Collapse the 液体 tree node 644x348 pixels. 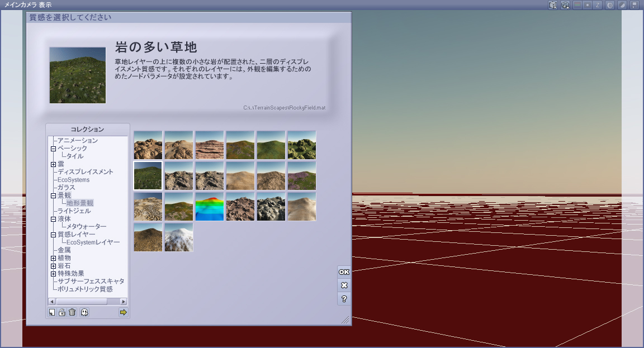click(x=54, y=219)
